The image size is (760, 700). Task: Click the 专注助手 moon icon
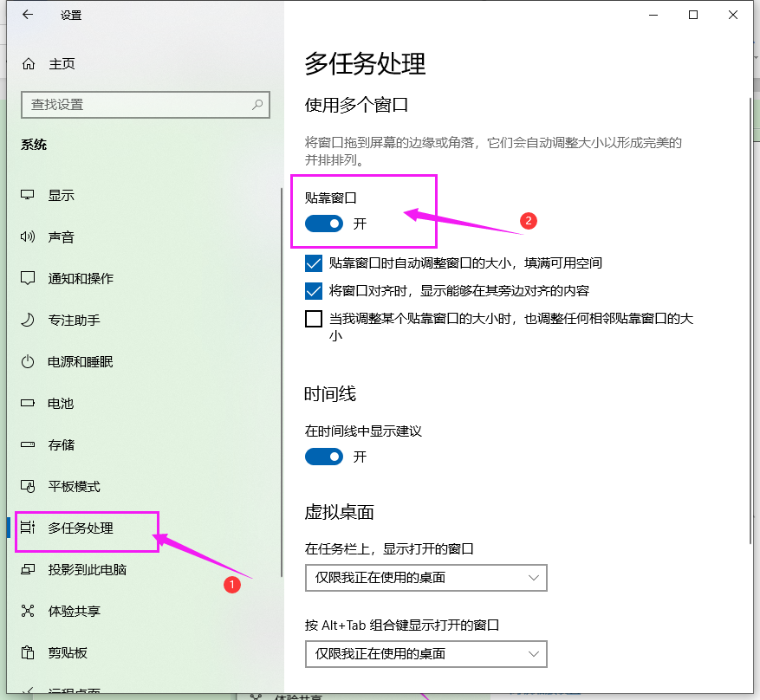click(x=28, y=320)
